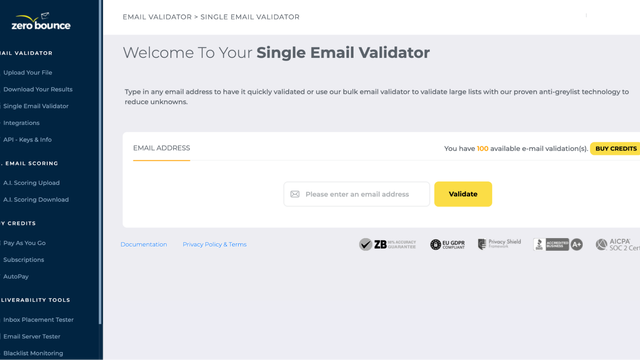
Task: Click the BBB Accredited Business A+ badge
Action: [x=558, y=244]
